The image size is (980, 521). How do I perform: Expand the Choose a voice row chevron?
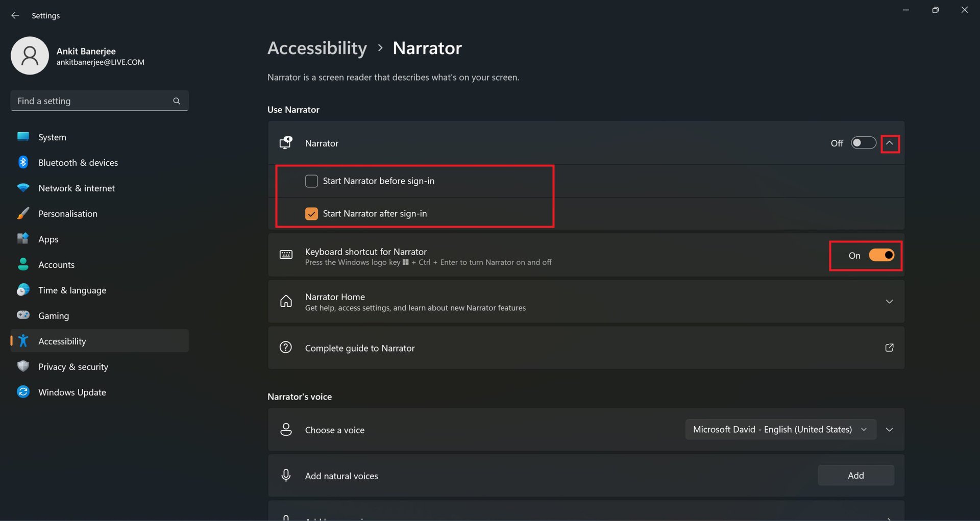tap(889, 430)
